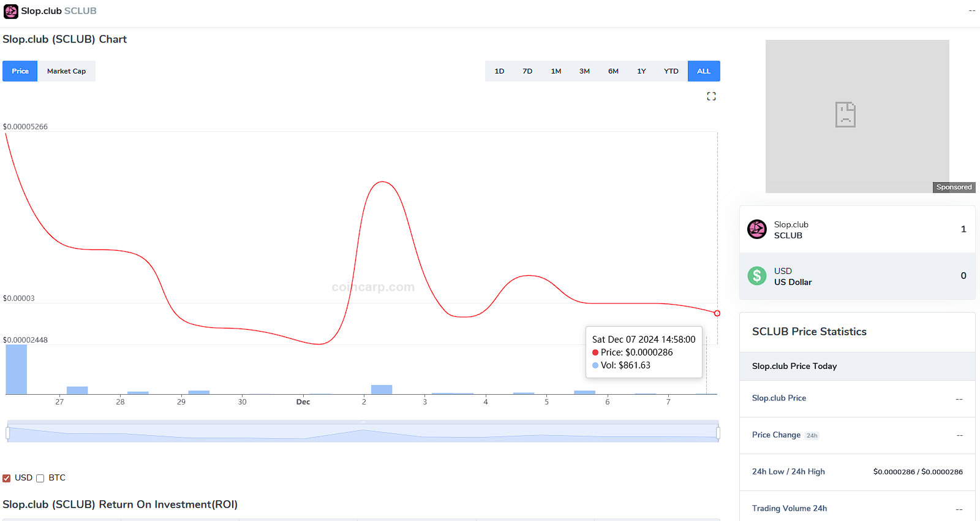Click the chart range navigator overview strip
Viewport: 980px width, 521px height.
(363, 432)
